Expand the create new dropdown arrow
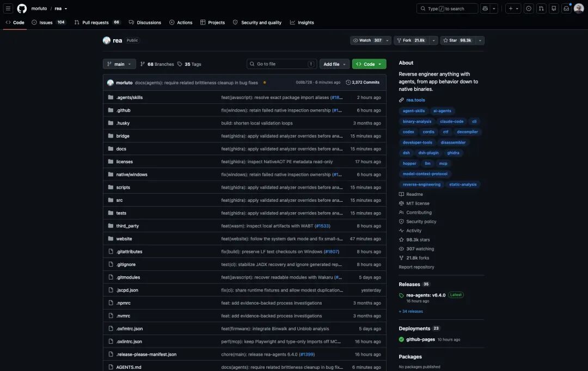The height and width of the screenshot is (371, 588). coord(517,8)
